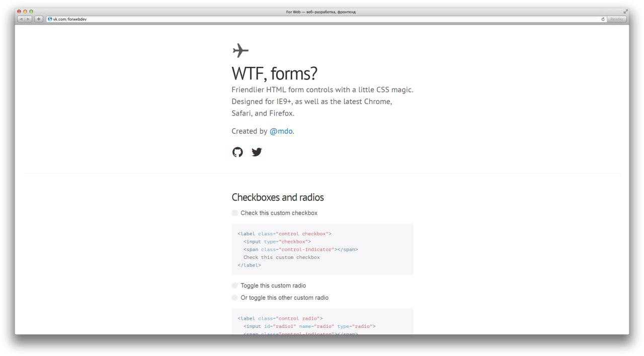Image resolution: width=644 pixels, height=356 pixels.
Task: Click the code line with type="checkbox"
Action: 277,241
